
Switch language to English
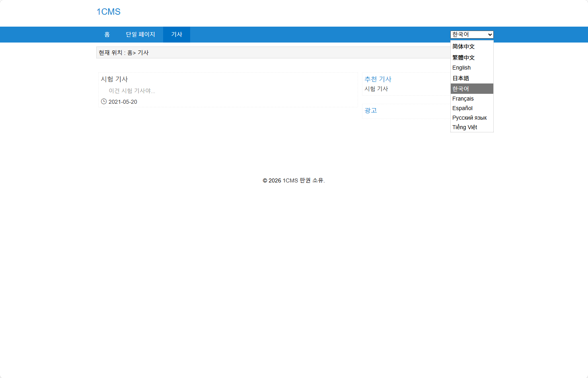click(x=461, y=68)
